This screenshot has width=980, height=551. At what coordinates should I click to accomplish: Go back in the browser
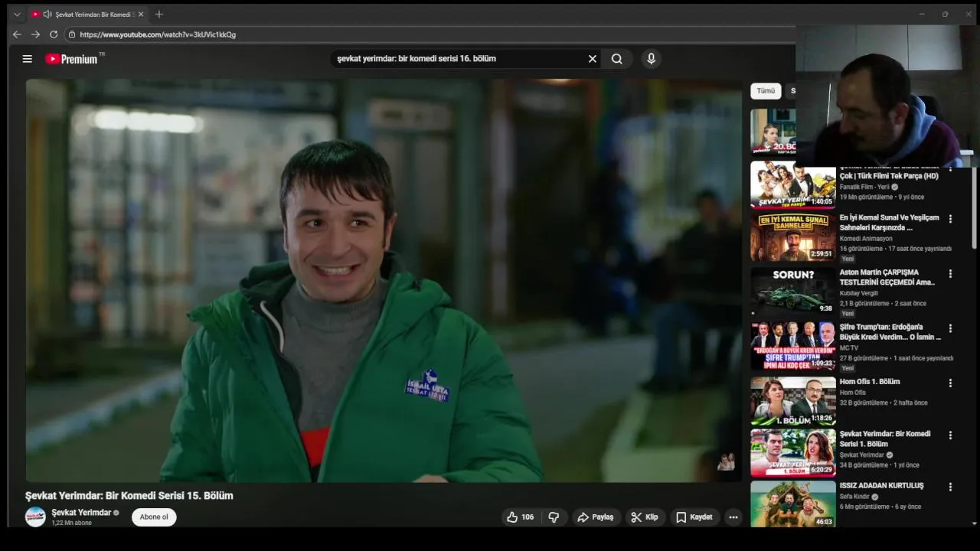[17, 34]
